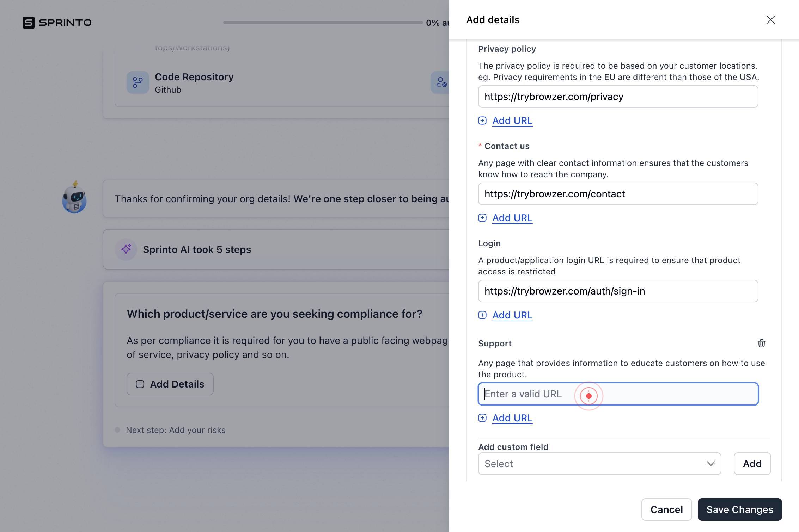799x532 pixels.
Task: Click the Sprinto logo
Action: tap(57, 23)
